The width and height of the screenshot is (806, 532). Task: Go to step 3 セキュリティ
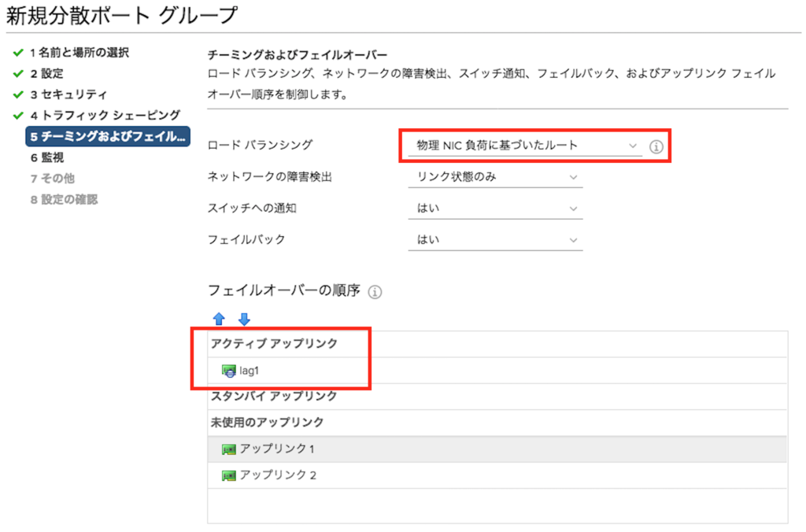tap(68, 94)
